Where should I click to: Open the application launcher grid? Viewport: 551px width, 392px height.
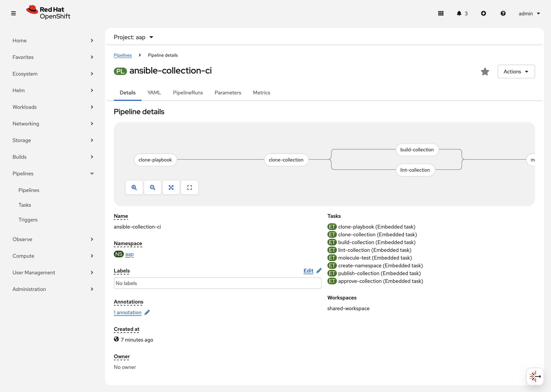441,13
